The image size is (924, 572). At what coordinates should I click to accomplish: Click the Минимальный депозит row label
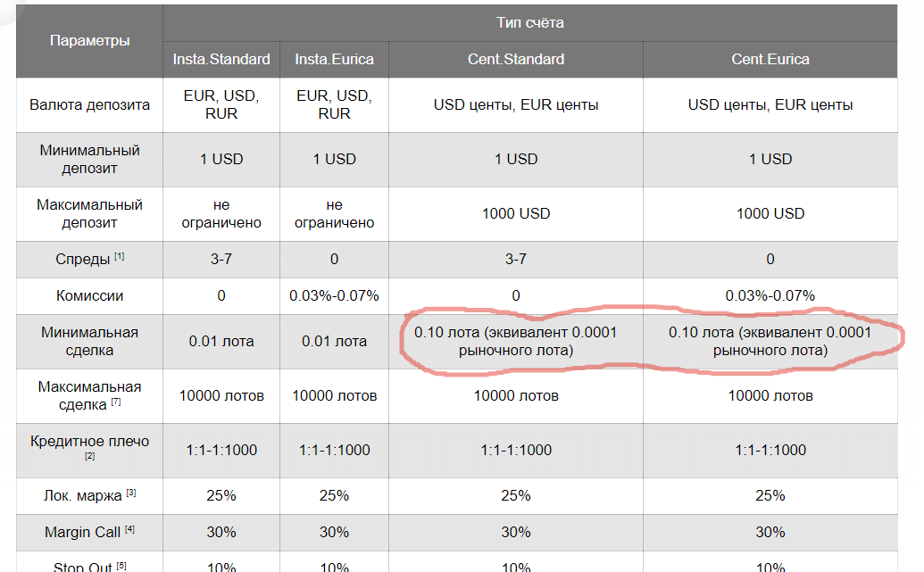coord(89,159)
